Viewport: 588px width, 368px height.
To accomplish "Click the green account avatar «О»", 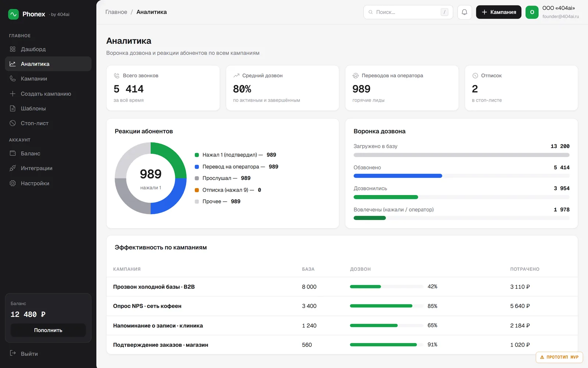I will coord(532,12).
